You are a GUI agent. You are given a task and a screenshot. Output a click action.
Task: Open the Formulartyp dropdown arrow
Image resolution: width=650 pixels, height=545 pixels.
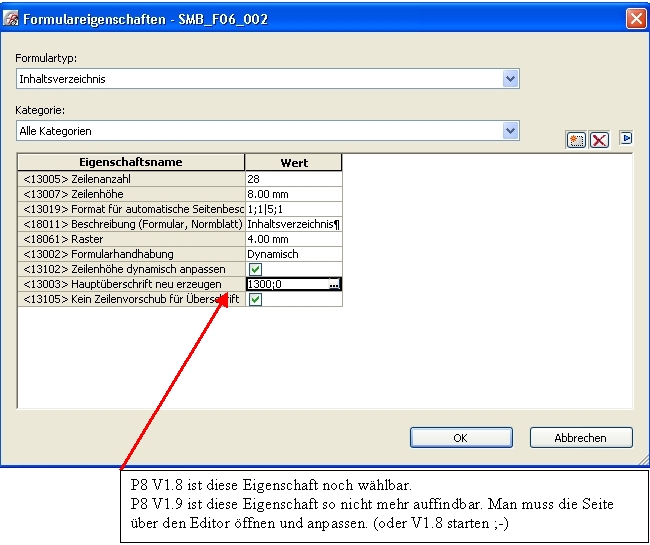pos(510,79)
